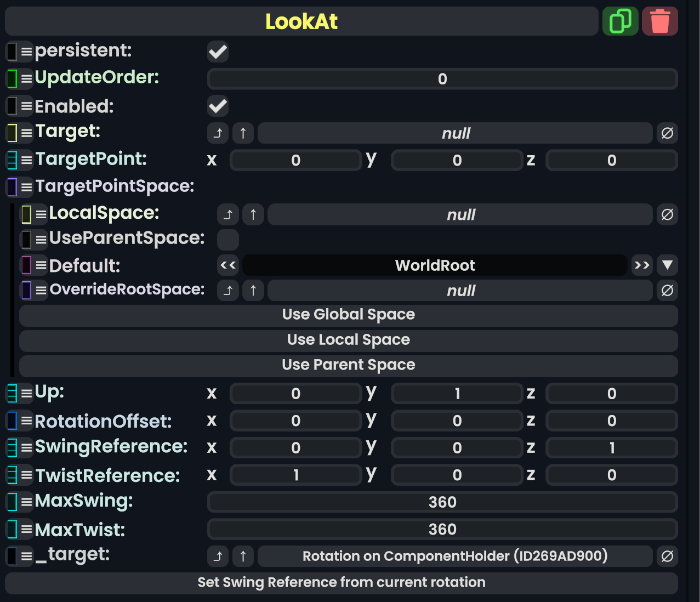Image resolution: width=700 pixels, height=602 pixels.
Task: Click the red trash delete icon
Action: 659,21
